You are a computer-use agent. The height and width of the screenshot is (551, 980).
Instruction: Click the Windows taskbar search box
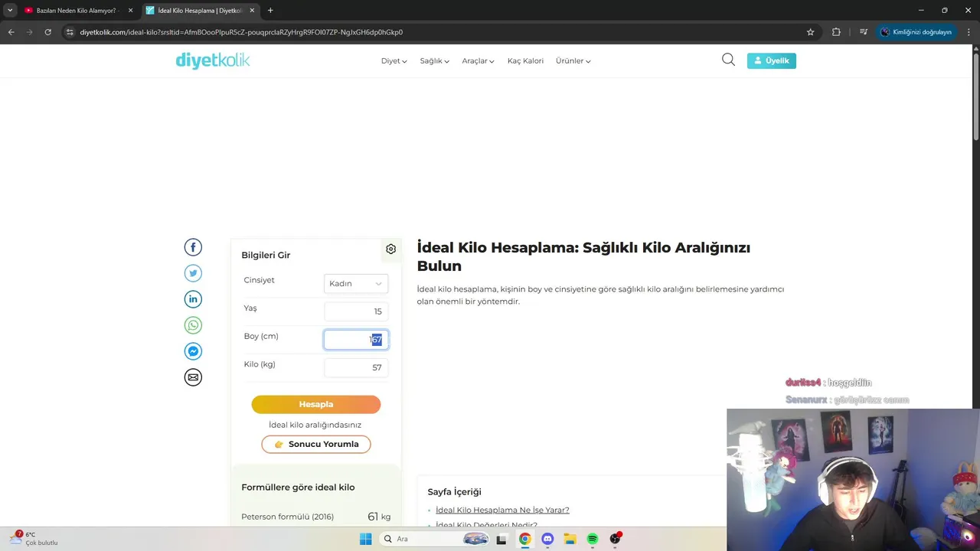click(x=435, y=539)
